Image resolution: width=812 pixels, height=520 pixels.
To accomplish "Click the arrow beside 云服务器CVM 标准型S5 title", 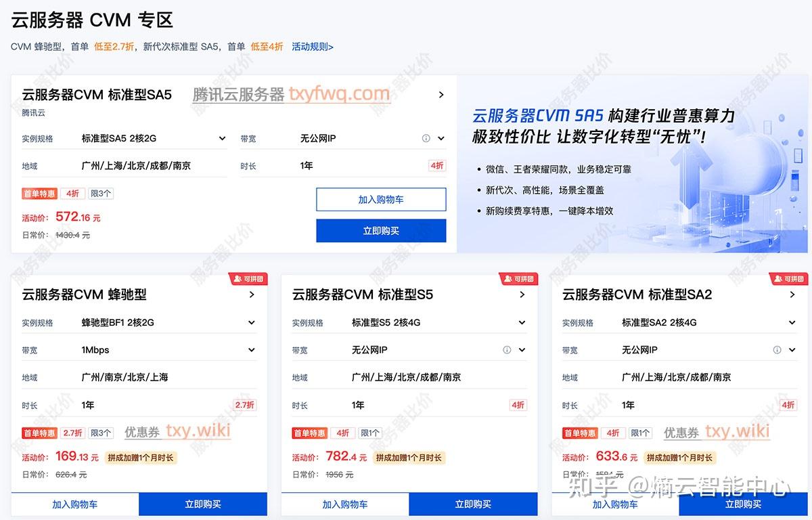I will point(521,295).
